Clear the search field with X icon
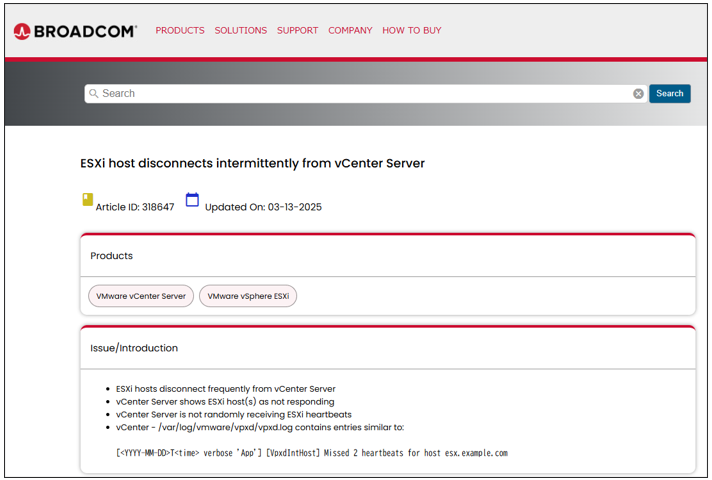Screen dimensions: 712x480 (x=638, y=94)
